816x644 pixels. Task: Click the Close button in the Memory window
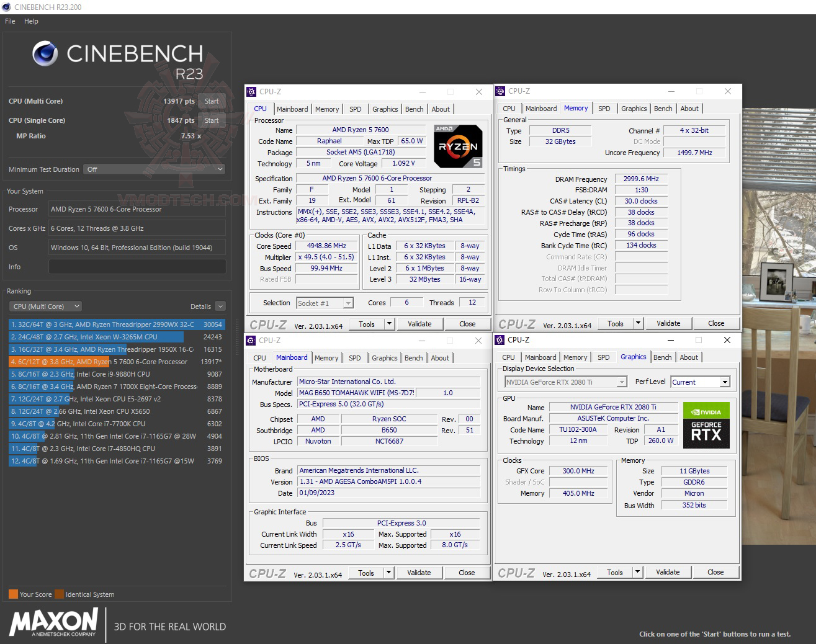tap(716, 323)
